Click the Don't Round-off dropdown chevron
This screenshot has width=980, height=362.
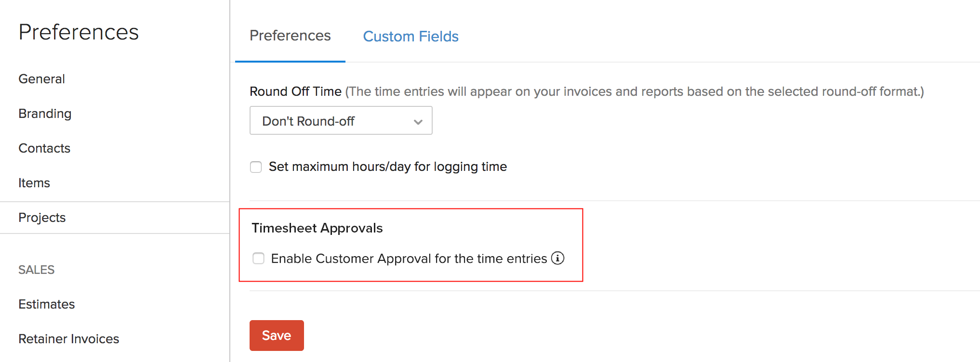417,121
